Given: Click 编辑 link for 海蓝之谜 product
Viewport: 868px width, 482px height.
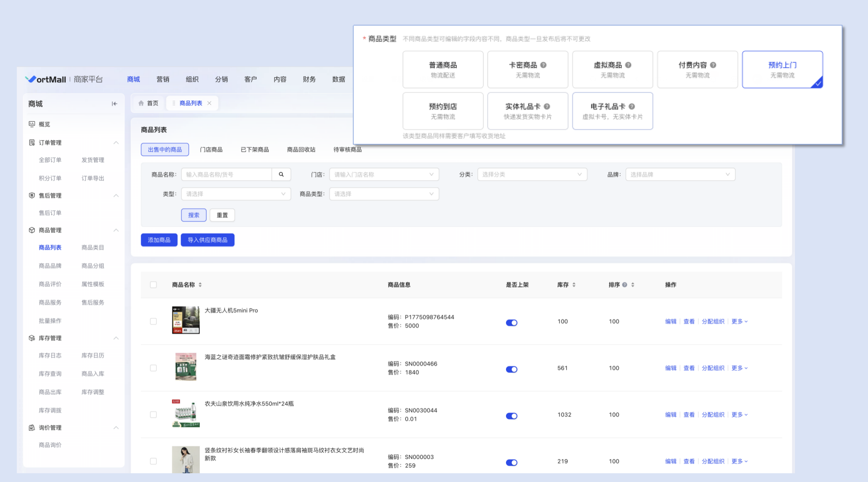Looking at the screenshot, I should pyautogui.click(x=670, y=368).
